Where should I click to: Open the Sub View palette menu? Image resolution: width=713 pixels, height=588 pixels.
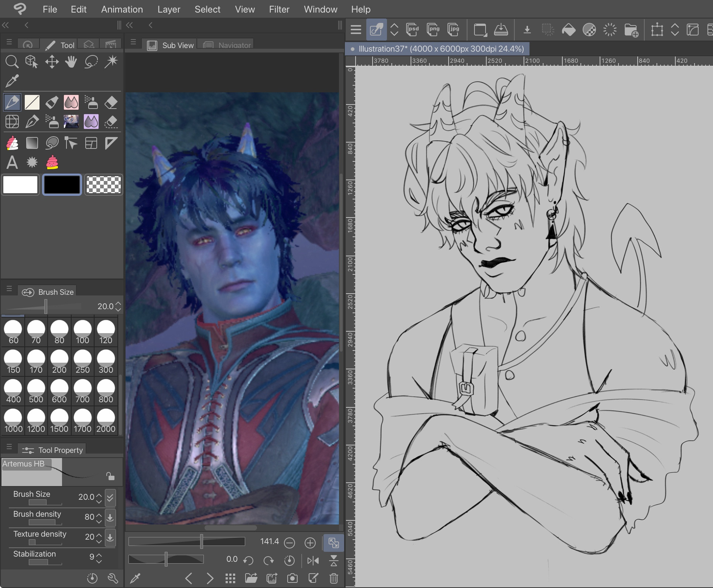(x=133, y=42)
